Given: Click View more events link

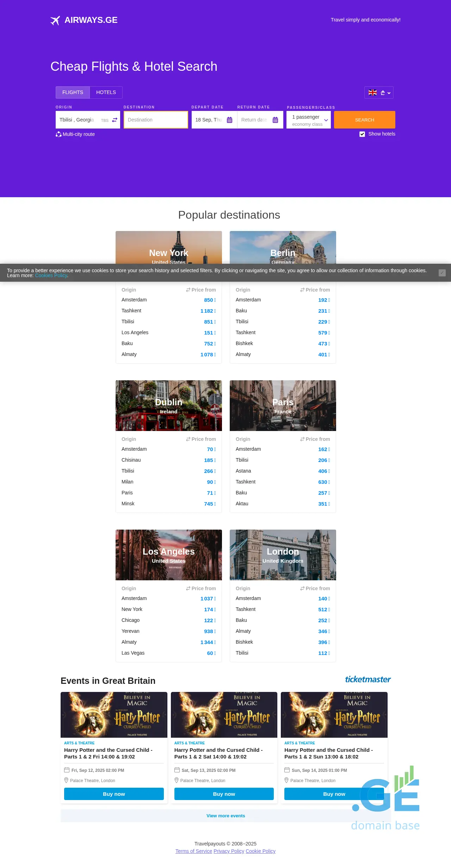Looking at the screenshot, I should coord(225,816).
